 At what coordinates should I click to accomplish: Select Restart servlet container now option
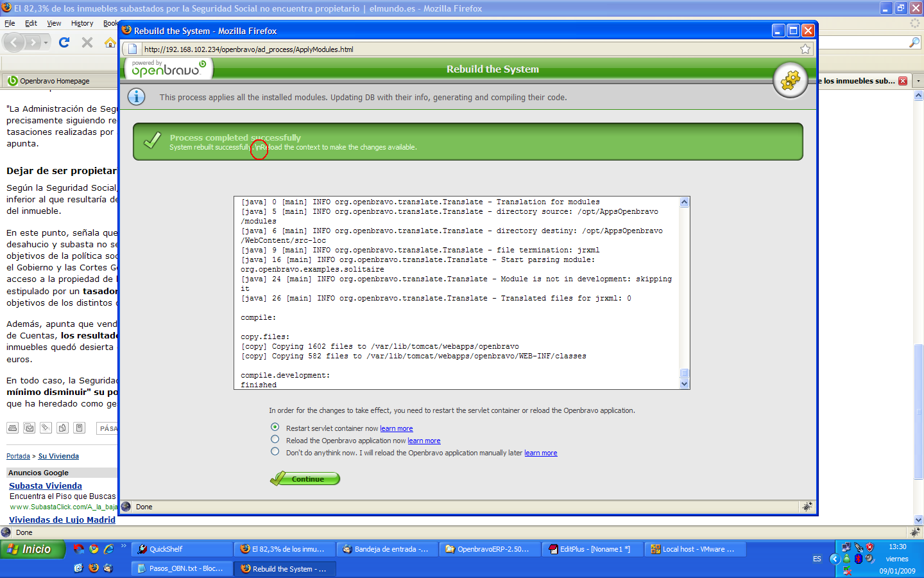[275, 427]
